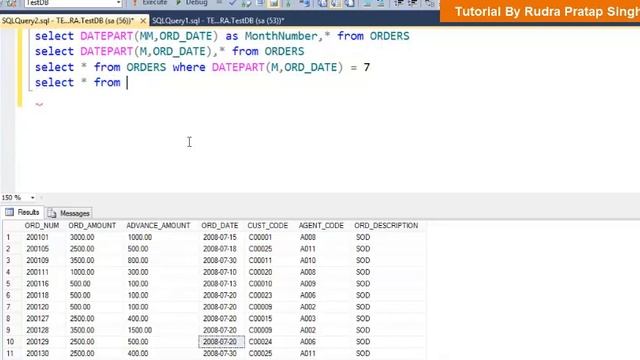Screen dimensions: 640x360
Task: Open the Messages tab
Action: (69, 213)
